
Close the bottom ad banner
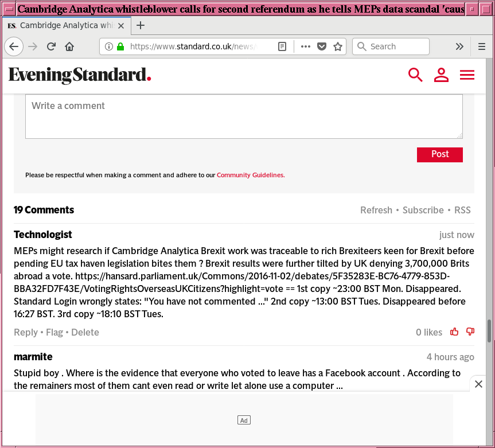[478, 384]
